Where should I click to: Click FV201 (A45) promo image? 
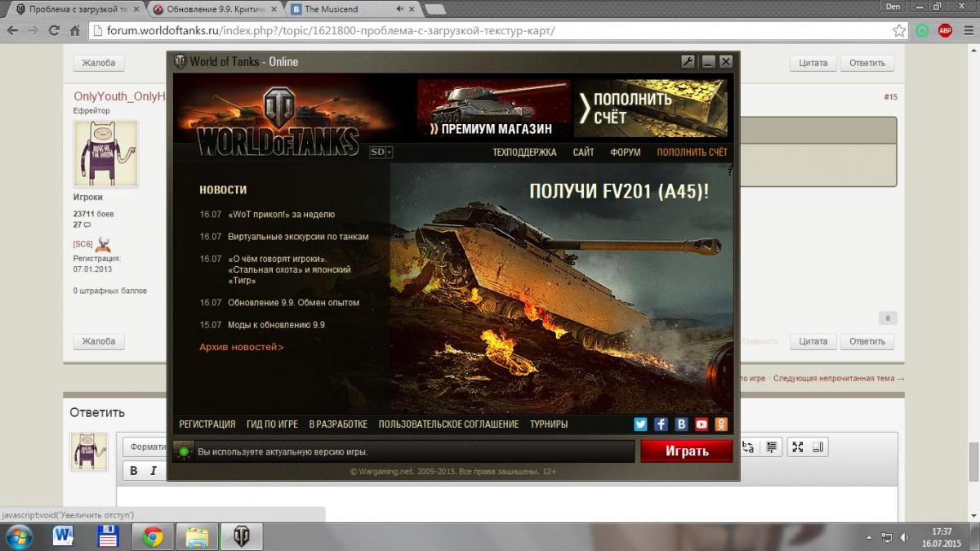tap(562, 288)
